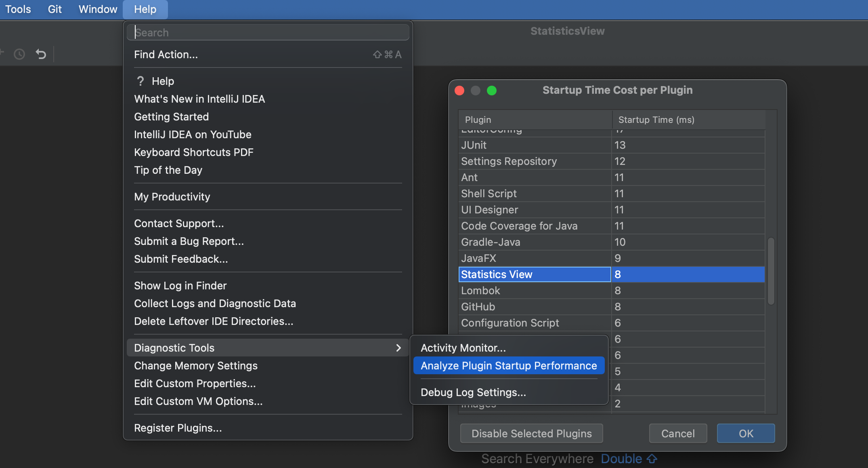
Task: Open the Git menu
Action: (x=55, y=9)
